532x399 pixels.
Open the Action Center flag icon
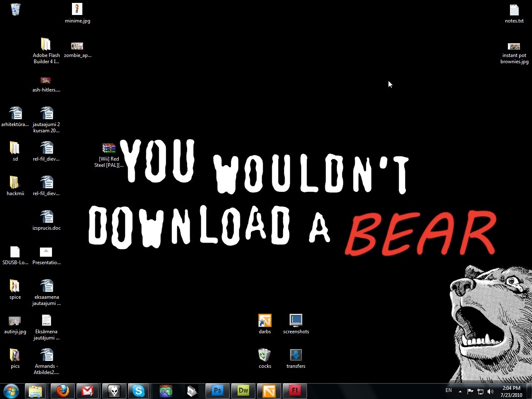coord(470,391)
